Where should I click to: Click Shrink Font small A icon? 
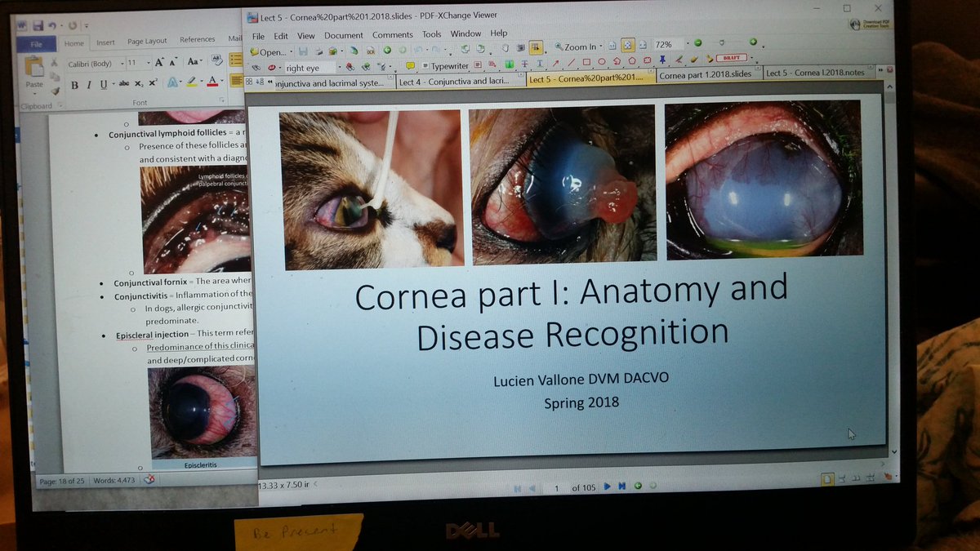(x=173, y=63)
